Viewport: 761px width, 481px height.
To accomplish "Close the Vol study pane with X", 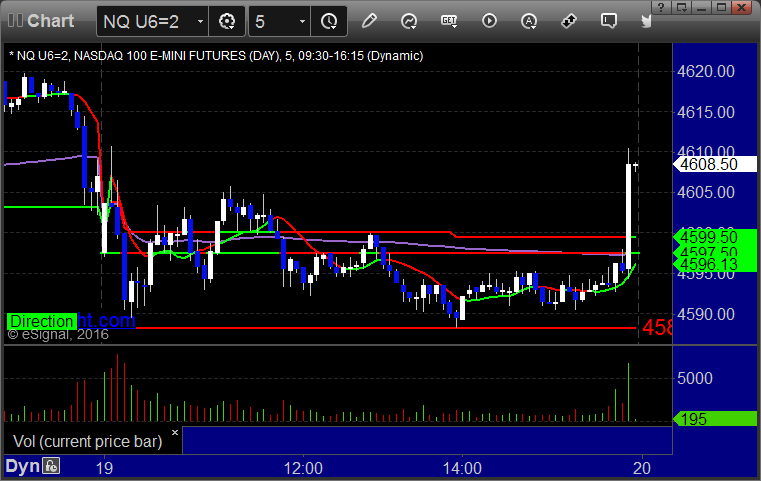I will pos(175,432).
